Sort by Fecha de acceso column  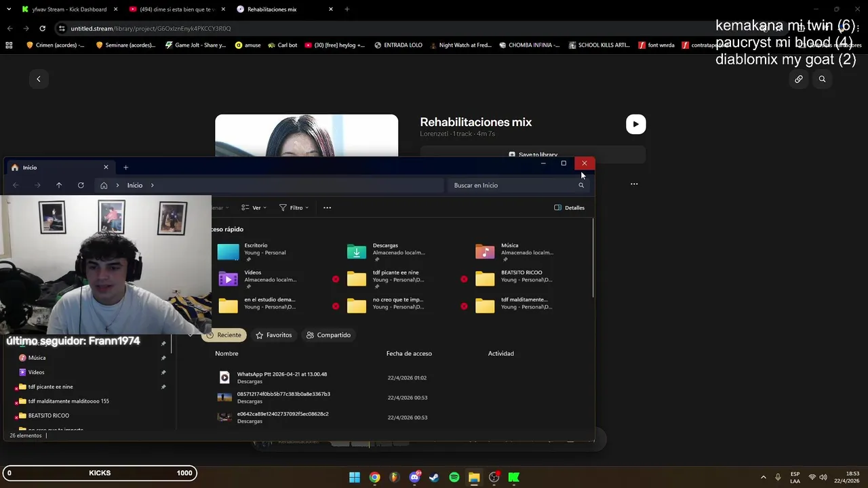click(x=409, y=353)
